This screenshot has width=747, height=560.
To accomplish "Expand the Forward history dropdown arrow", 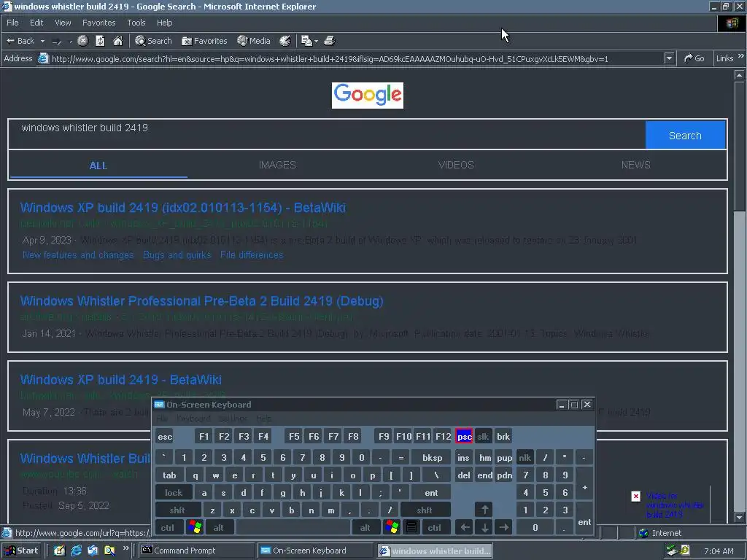I will pos(71,42).
